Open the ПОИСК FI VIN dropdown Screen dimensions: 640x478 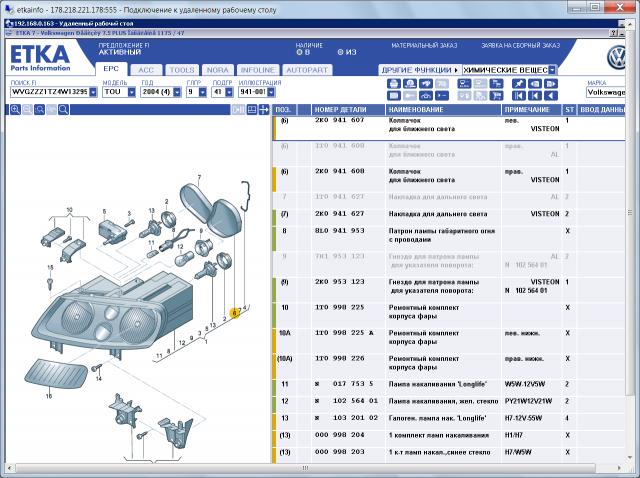[x=93, y=92]
